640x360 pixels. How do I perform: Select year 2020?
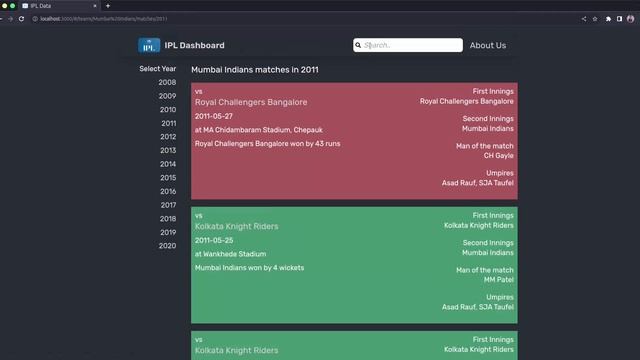167,246
